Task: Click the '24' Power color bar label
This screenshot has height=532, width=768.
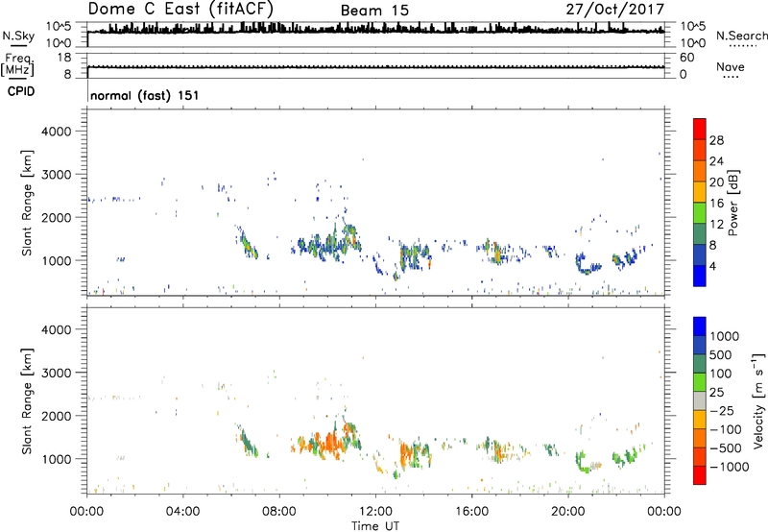Action: [716, 161]
